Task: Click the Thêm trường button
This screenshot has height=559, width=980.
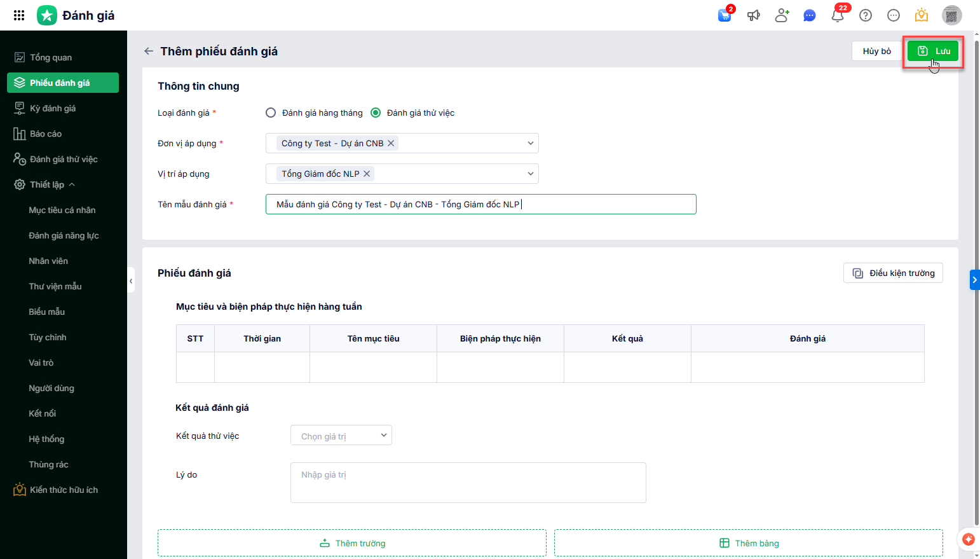Action: [352, 543]
